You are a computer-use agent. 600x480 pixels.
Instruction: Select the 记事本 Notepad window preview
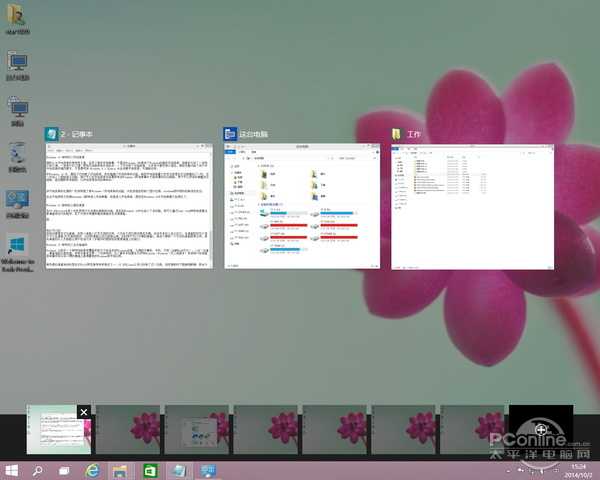click(x=129, y=206)
